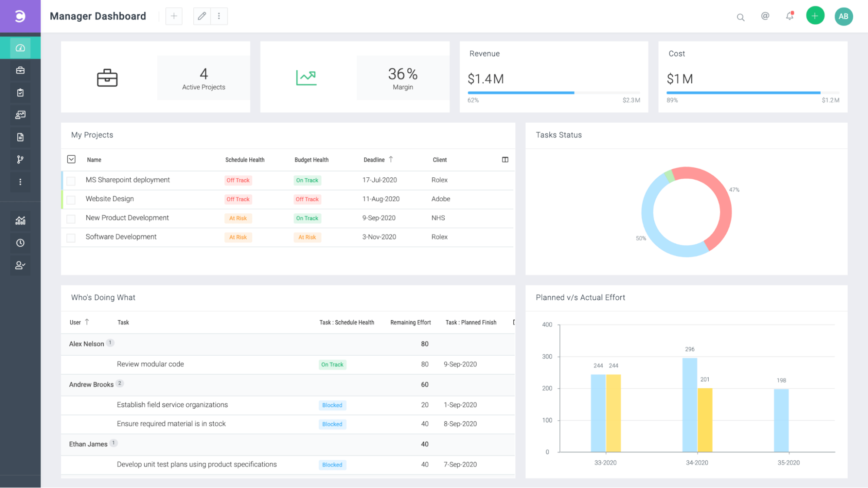The image size is (868, 488).
Task: Open the @ mentions icon
Action: click(x=765, y=16)
